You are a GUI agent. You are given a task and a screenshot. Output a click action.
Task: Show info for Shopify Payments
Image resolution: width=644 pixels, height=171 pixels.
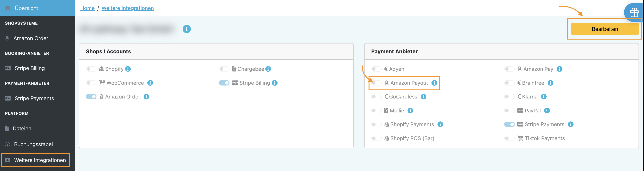click(x=440, y=124)
